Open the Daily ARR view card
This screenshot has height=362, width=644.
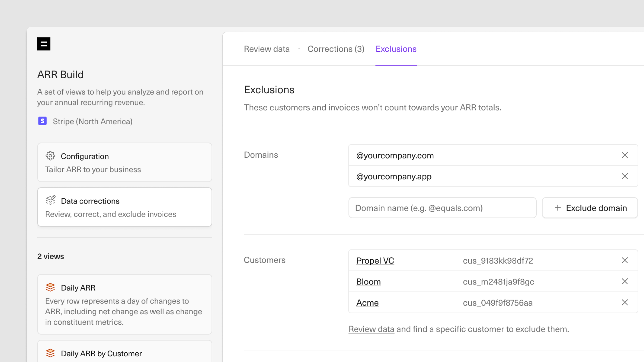pos(125,304)
